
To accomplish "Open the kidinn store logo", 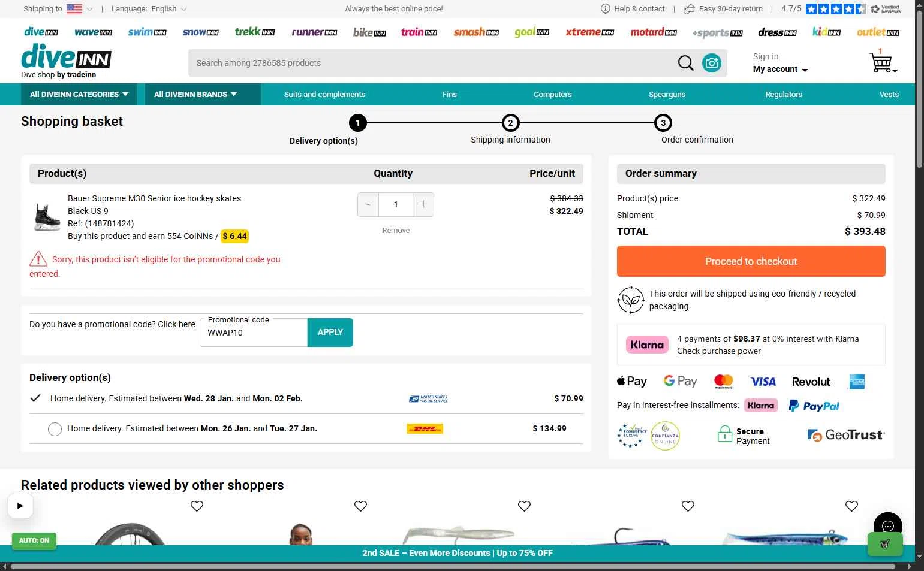I will [x=826, y=32].
